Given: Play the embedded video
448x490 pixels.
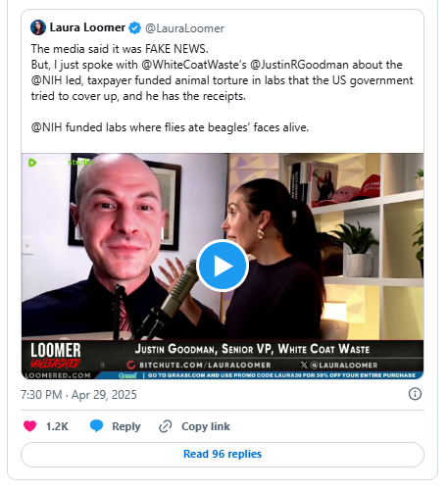Looking at the screenshot, I should click(223, 266).
